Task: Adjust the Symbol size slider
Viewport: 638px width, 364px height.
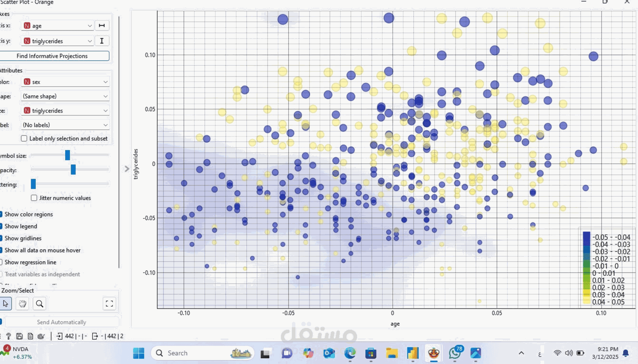Action: [x=68, y=155]
